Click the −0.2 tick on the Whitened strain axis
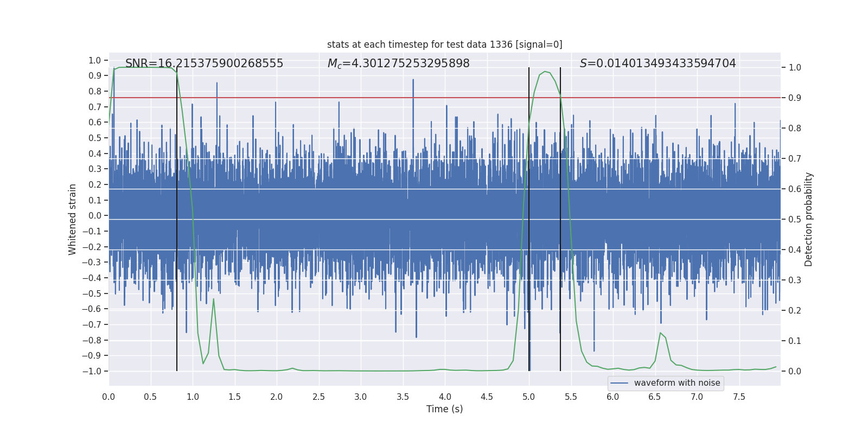868x434 pixels. (x=92, y=247)
